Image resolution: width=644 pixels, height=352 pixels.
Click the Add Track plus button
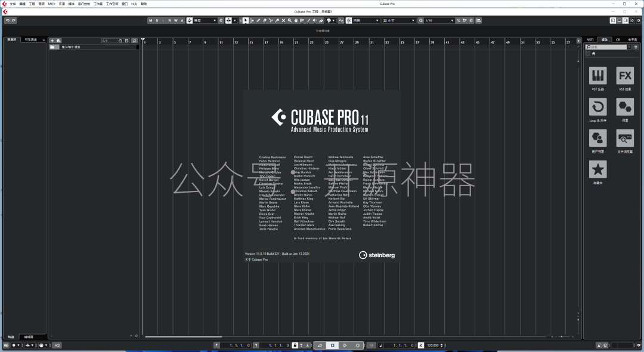click(x=52, y=41)
